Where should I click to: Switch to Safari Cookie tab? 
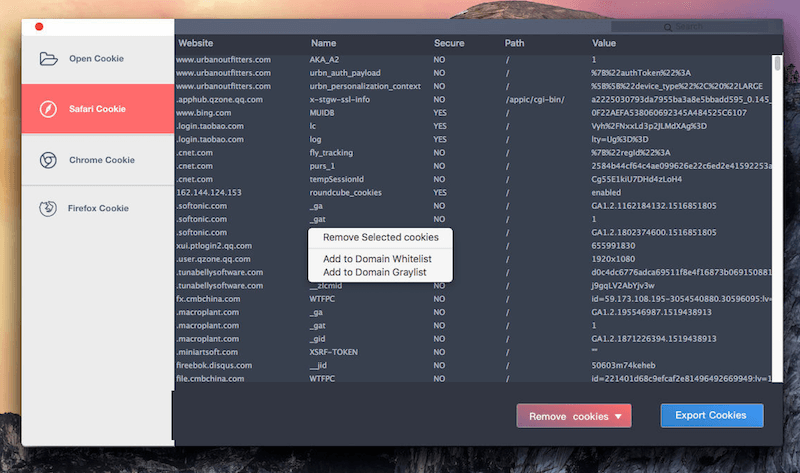pyautogui.click(x=98, y=109)
